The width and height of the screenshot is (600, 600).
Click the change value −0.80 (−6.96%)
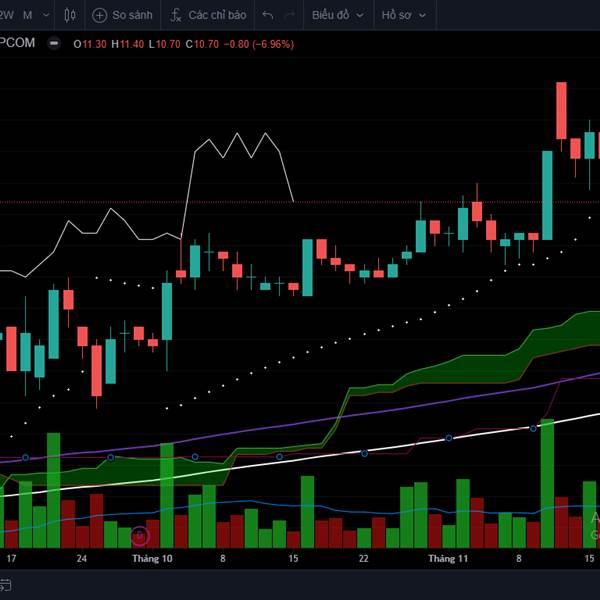(259, 44)
